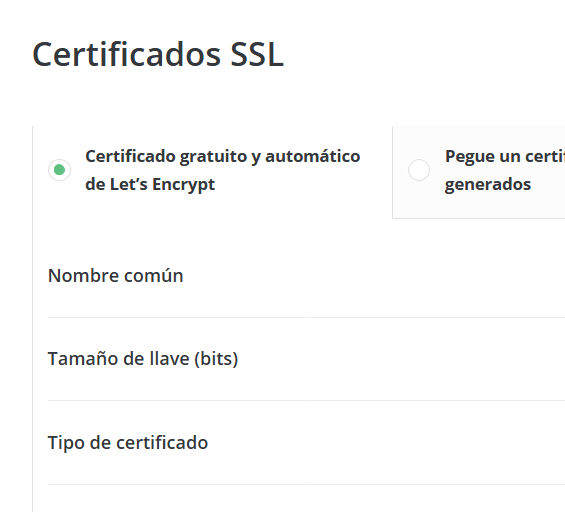This screenshot has height=512, width=565.
Task: Click the 'SSL' word in the title
Action: point(257,54)
